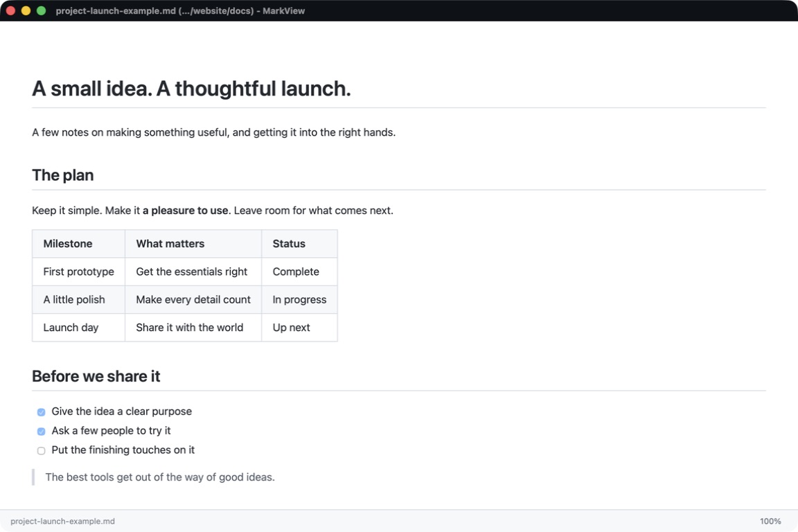The width and height of the screenshot is (798, 532).
Task: Click the 'A small idea. A thoughtful launch.' heading
Action: click(191, 89)
